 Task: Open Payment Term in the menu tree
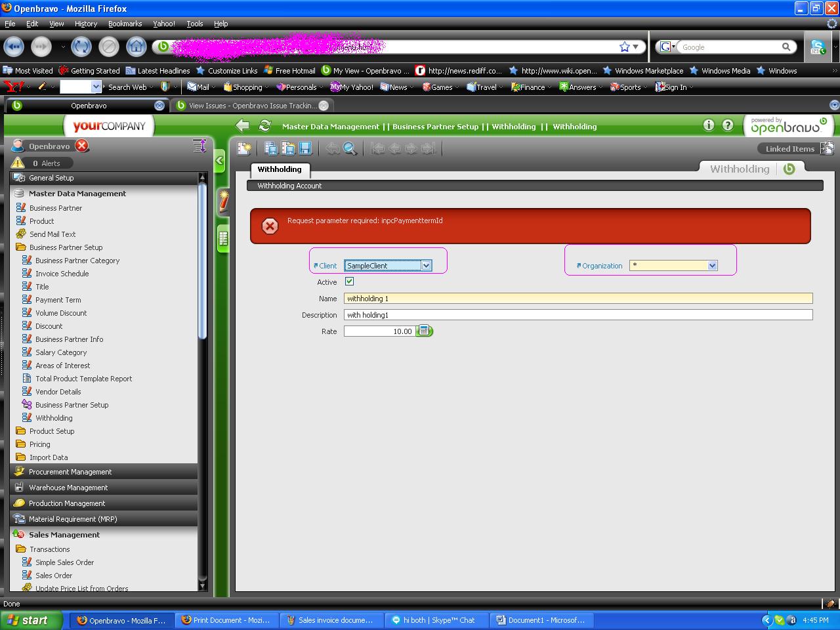coord(58,300)
